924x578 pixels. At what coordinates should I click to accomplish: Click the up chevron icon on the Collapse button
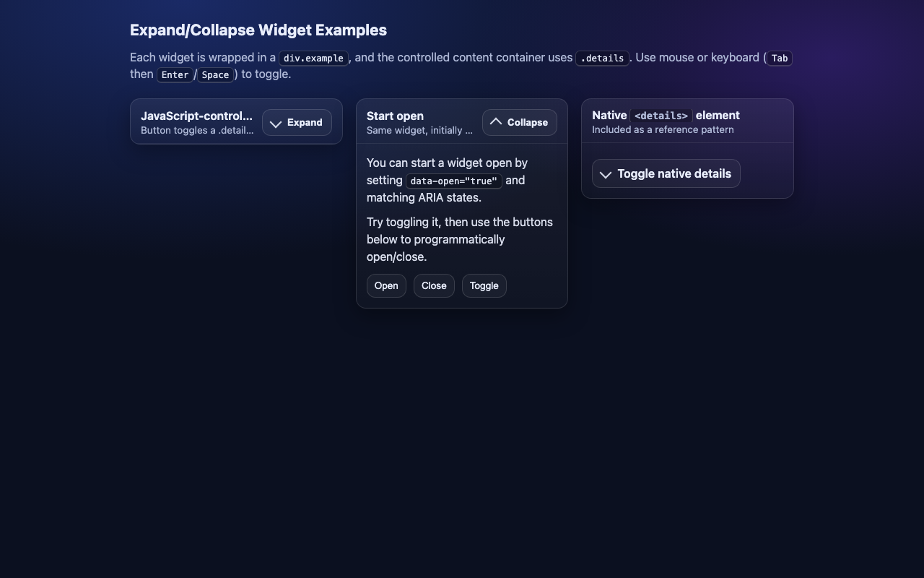click(x=496, y=122)
